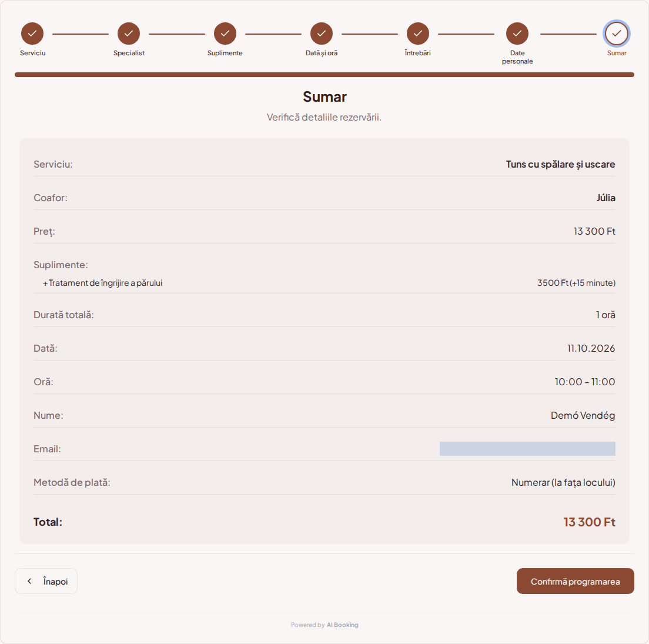Viewport: 649px width, 644px height.
Task: Click the Dată și oră step circle
Action: (322, 34)
